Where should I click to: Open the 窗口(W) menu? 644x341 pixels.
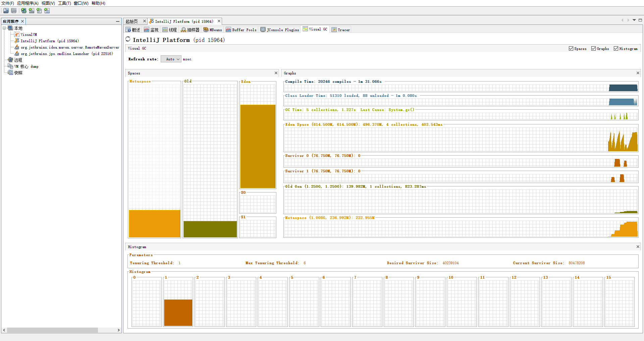click(81, 3)
